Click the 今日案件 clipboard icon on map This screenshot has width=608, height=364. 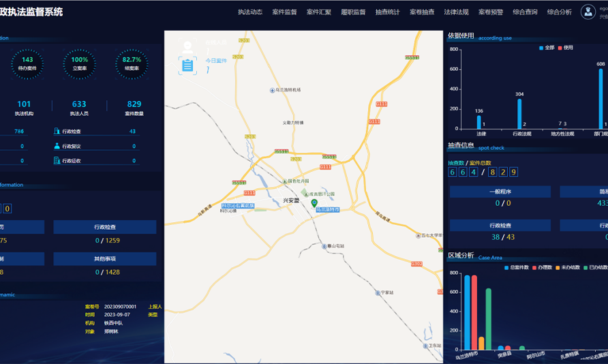coord(187,65)
